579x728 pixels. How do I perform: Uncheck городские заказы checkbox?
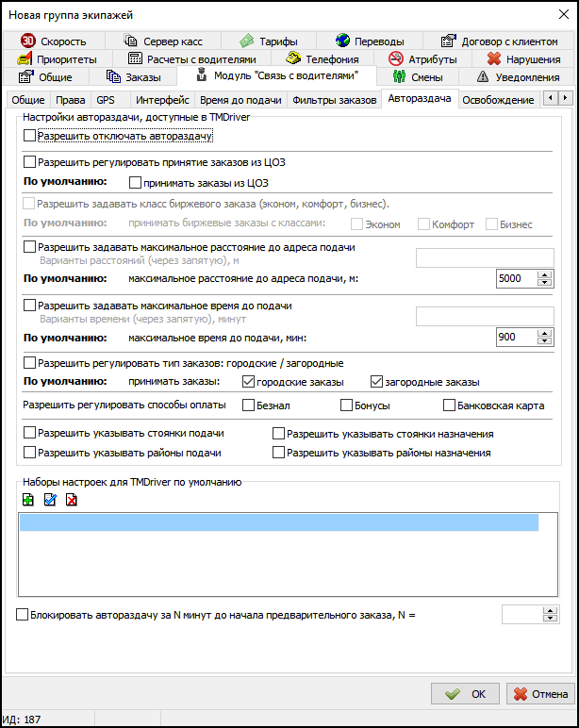(249, 382)
